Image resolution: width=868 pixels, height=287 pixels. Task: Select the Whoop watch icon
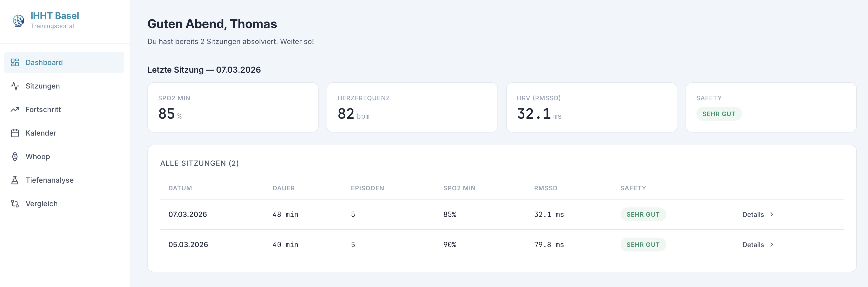[15, 156]
